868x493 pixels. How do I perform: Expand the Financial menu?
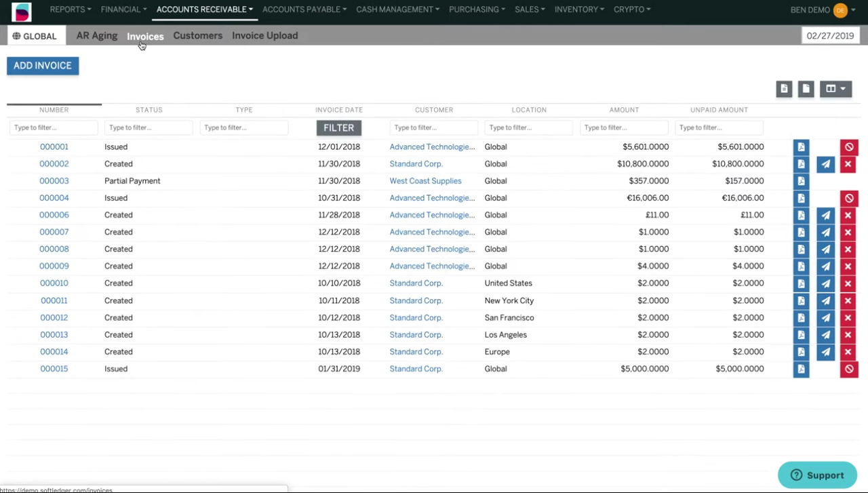coord(123,9)
